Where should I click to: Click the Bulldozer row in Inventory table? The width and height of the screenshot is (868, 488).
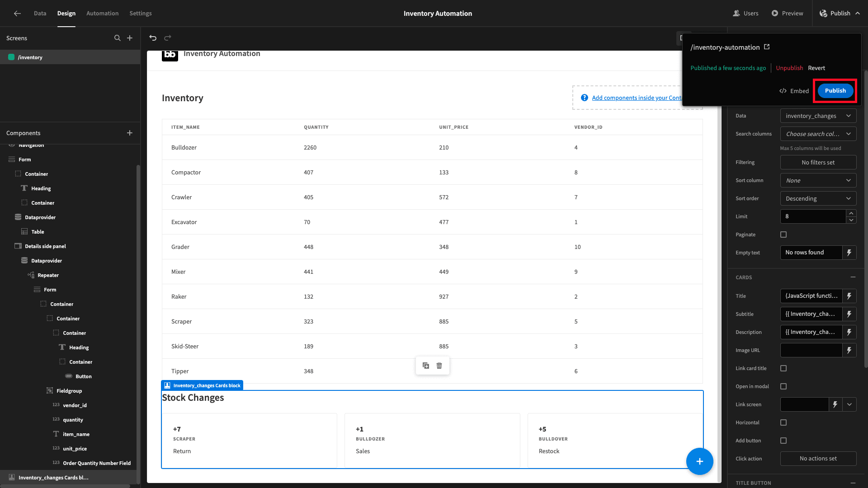click(x=432, y=147)
